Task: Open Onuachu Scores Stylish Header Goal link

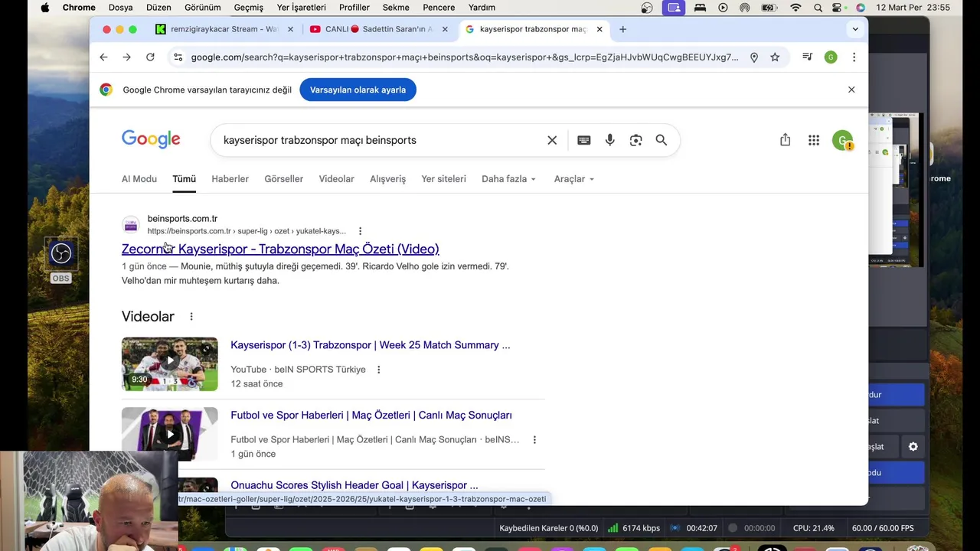Action: 354,485
